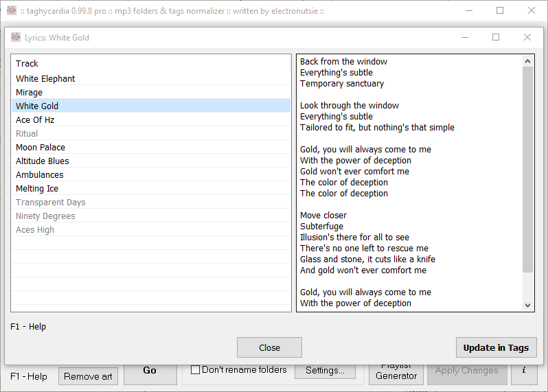Click lyric line 'And gold won't ever comfort me'
The image size is (548, 392).
click(363, 270)
